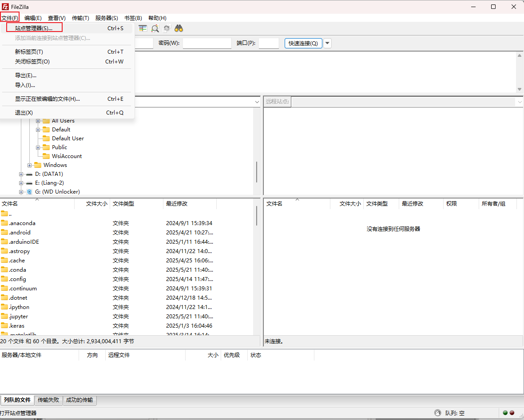The image size is (524, 420).
Task: Expand the Windows folder node
Action: 29,165
